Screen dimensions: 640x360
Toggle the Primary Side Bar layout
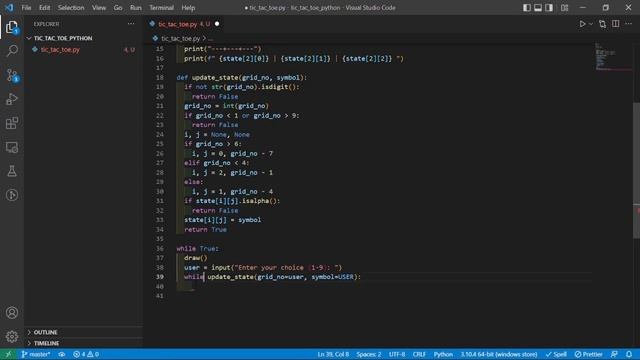coord(527,8)
